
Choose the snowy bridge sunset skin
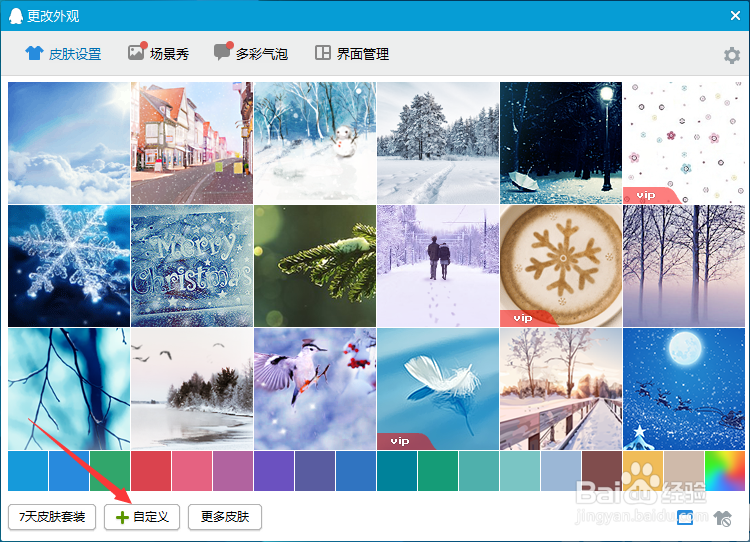click(561, 389)
